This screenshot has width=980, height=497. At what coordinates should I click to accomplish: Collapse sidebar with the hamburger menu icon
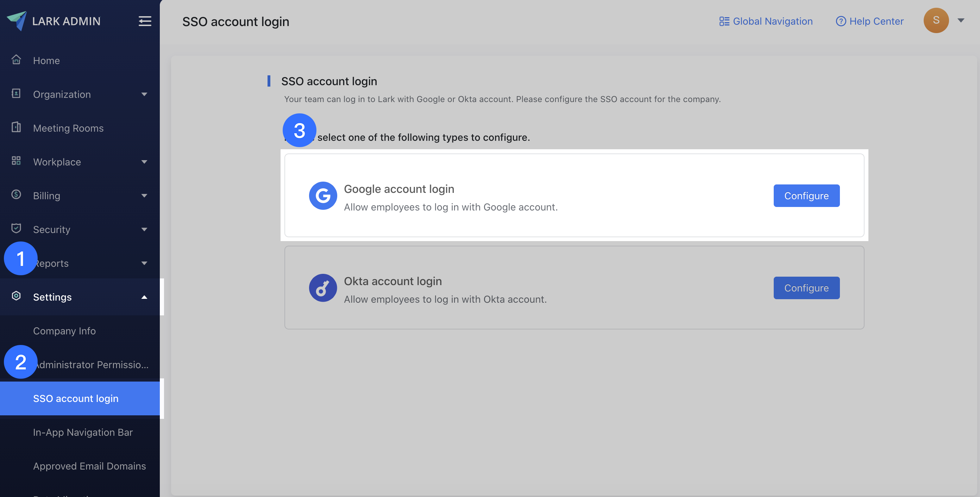pos(145,21)
